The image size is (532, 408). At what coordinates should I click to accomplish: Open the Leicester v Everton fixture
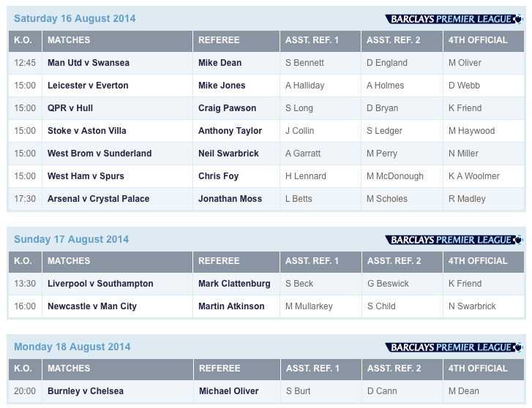click(x=88, y=86)
